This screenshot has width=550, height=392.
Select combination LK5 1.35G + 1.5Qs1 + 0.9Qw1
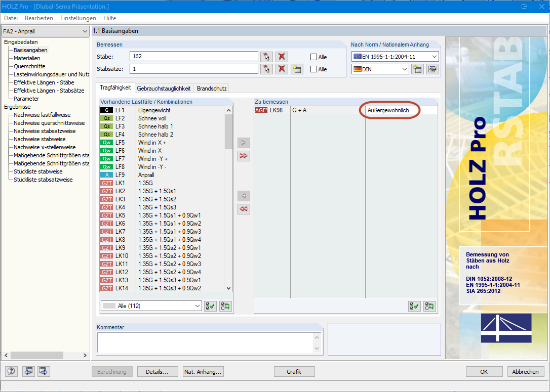tap(162, 215)
